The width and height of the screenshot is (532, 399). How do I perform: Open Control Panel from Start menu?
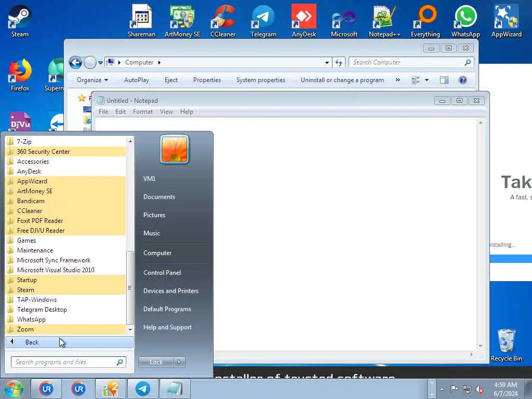(x=162, y=273)
